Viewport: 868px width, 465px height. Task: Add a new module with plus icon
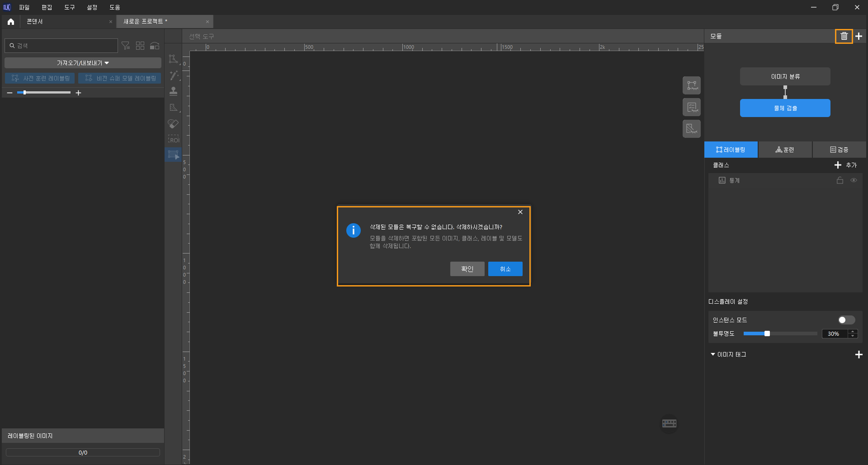pos(859,36)
